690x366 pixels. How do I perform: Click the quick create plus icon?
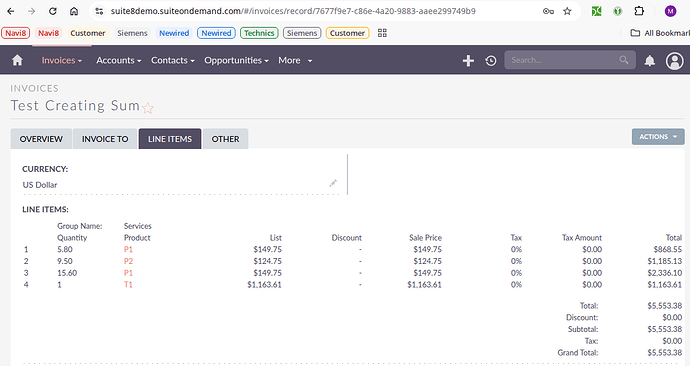pos(468,60)
